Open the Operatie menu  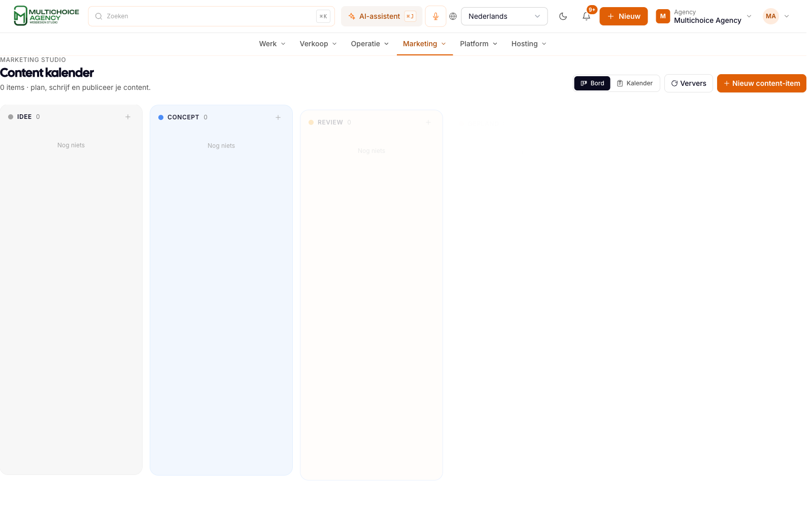pyautogui.click(x=370, y=44)
